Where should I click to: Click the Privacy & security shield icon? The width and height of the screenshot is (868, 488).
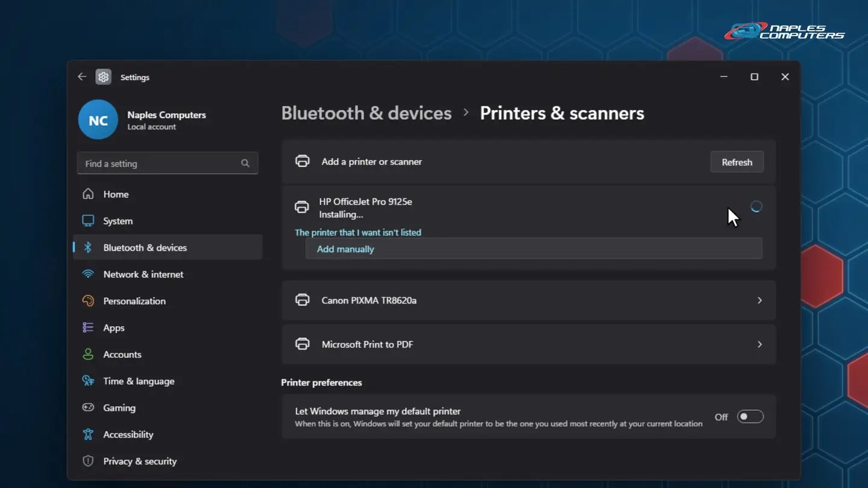pyautogui.click(x=88, y=461)
